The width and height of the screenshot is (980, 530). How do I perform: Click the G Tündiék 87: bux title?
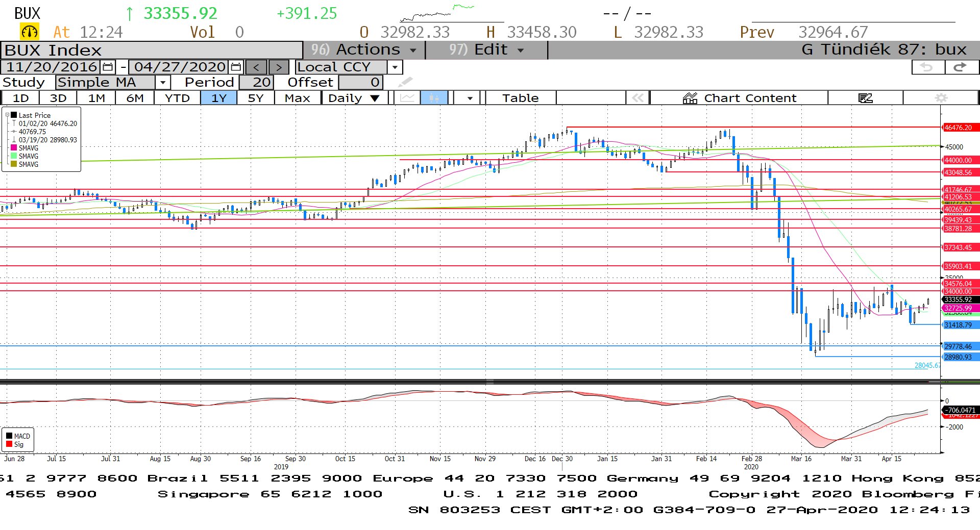pos(884,50)
